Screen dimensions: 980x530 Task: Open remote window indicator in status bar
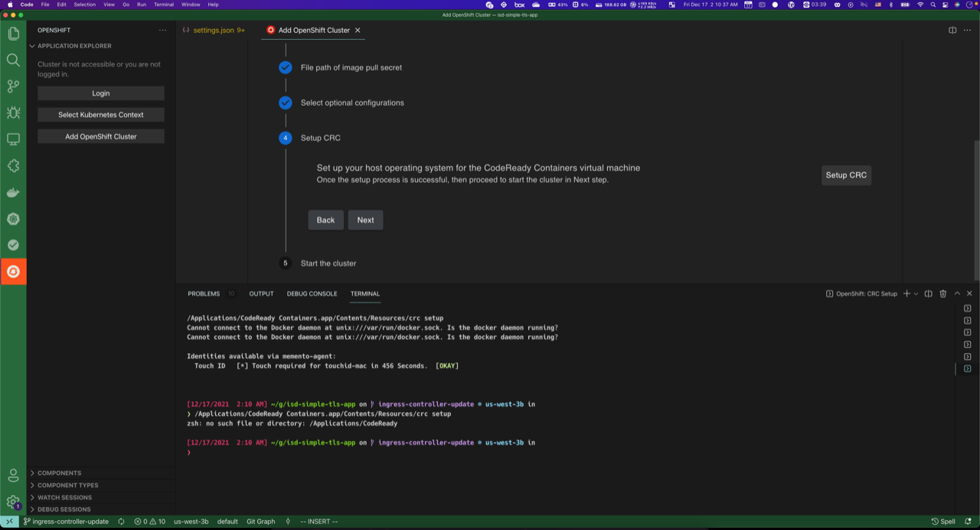[8, 522]
